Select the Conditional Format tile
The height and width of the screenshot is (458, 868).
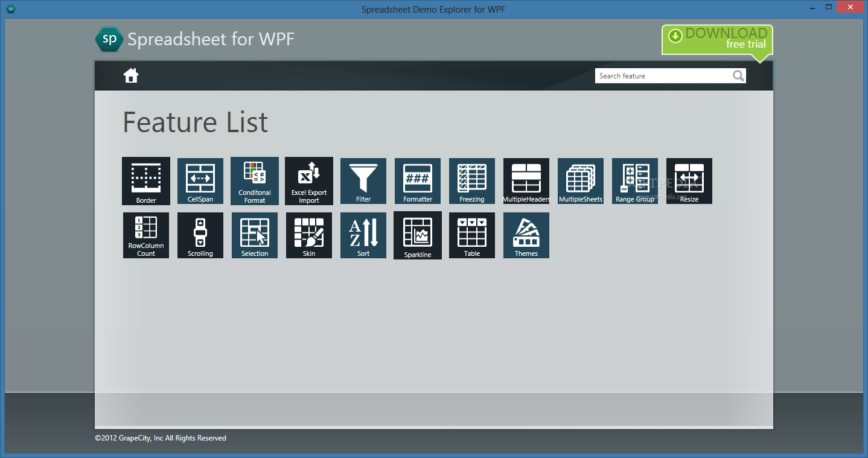[x=255, y=181]
